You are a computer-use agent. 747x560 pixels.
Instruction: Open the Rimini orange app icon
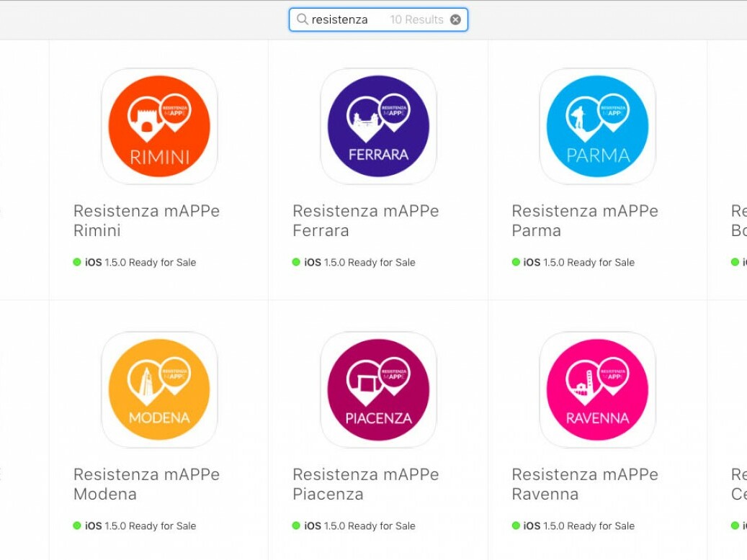coord(160,126)
